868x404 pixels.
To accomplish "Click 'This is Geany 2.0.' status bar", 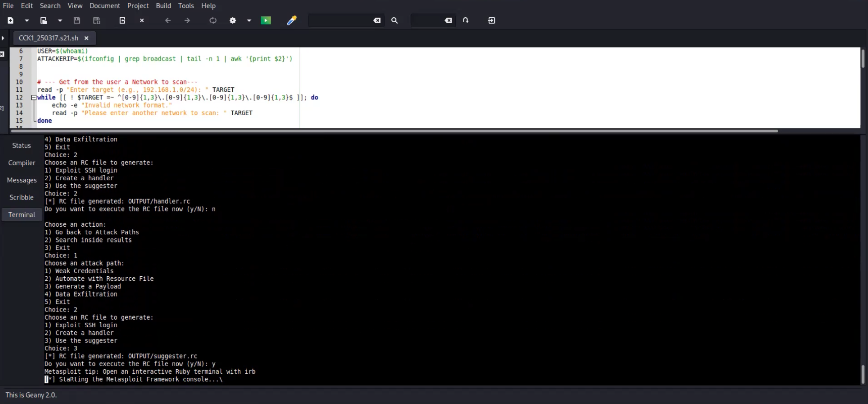I will click(31, 395).
